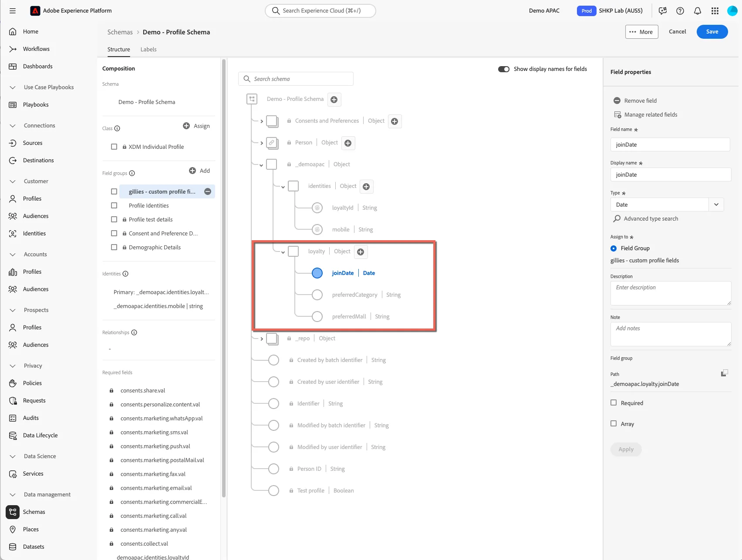Image resolution: width=742 pixels, height=560 pixels.
Task: Collapse the _demoapac object node
Action: 261,165
